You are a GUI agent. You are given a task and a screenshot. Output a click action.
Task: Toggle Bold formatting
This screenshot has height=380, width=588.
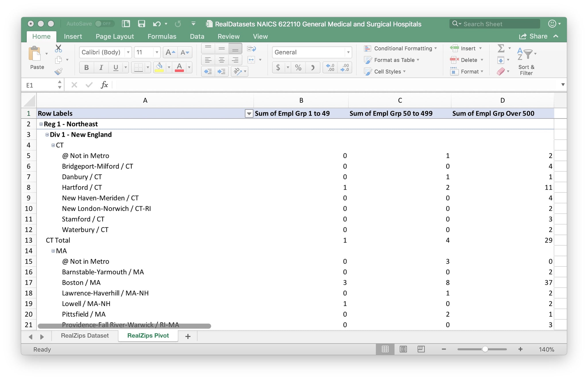86,68
